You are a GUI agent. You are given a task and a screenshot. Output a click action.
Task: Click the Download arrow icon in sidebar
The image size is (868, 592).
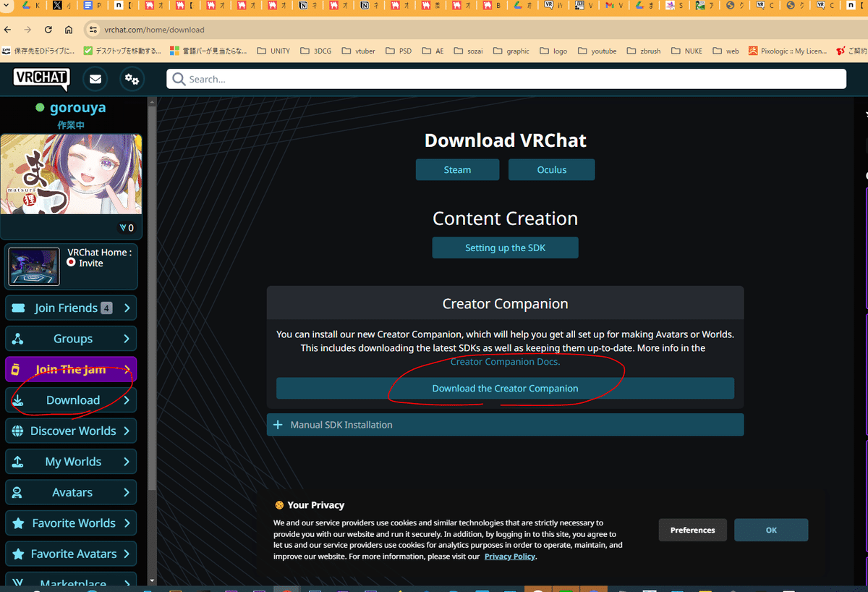pos(18,400)
